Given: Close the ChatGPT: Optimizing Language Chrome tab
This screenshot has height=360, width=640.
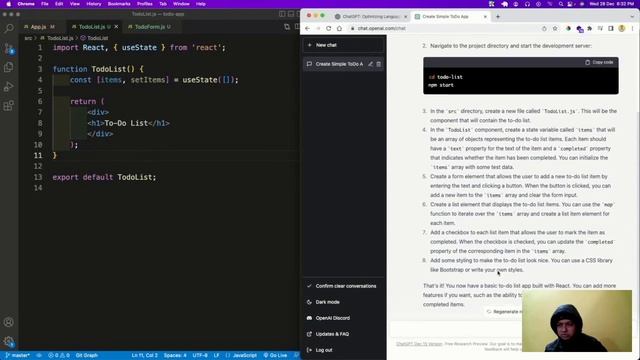Looking at the screenshot, I should [405, 17].
